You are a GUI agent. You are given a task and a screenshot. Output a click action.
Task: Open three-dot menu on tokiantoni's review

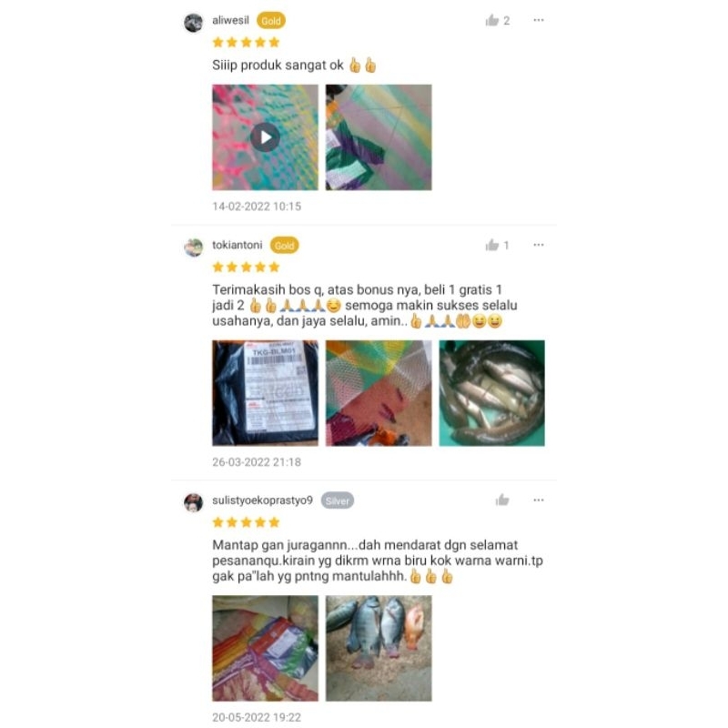(x=539, y=245)
